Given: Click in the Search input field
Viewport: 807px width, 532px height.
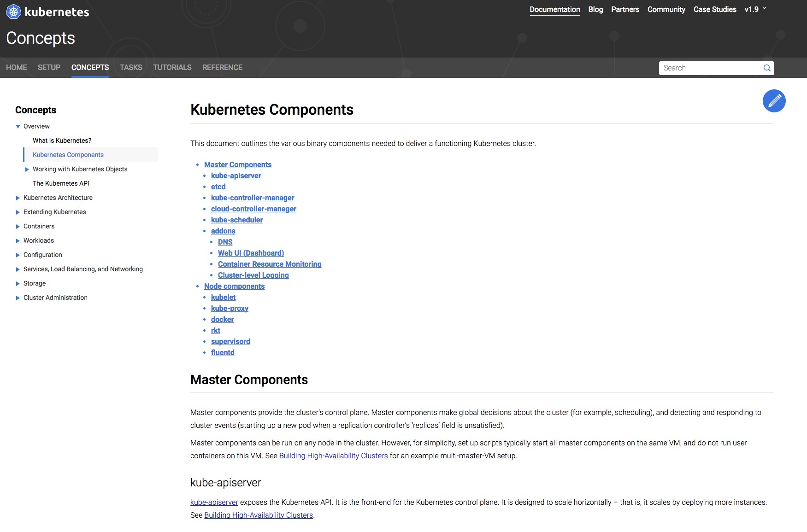Looking at the screenshot, I should 710,68.
